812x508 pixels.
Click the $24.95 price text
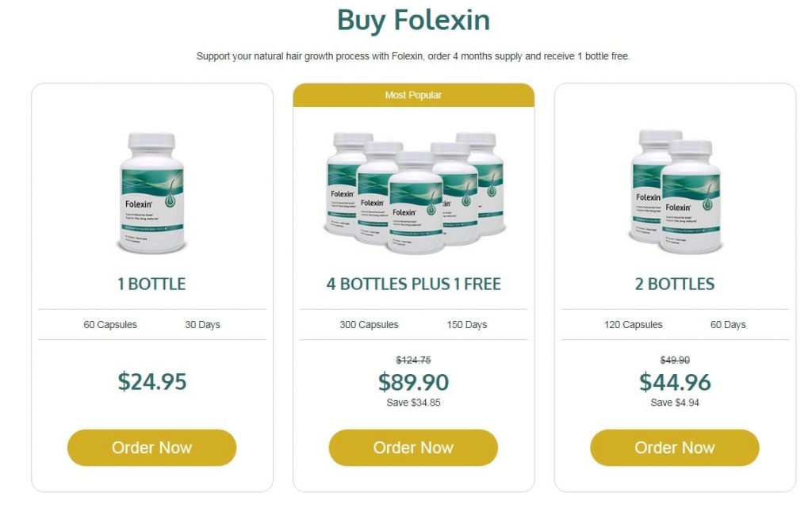click(151, 382)
